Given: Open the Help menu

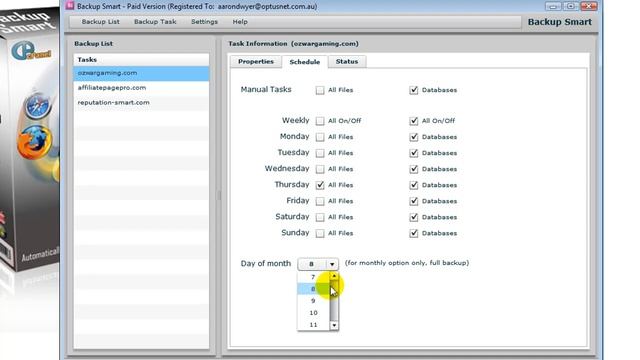Looking at the screenshot, I should point(240,22).
